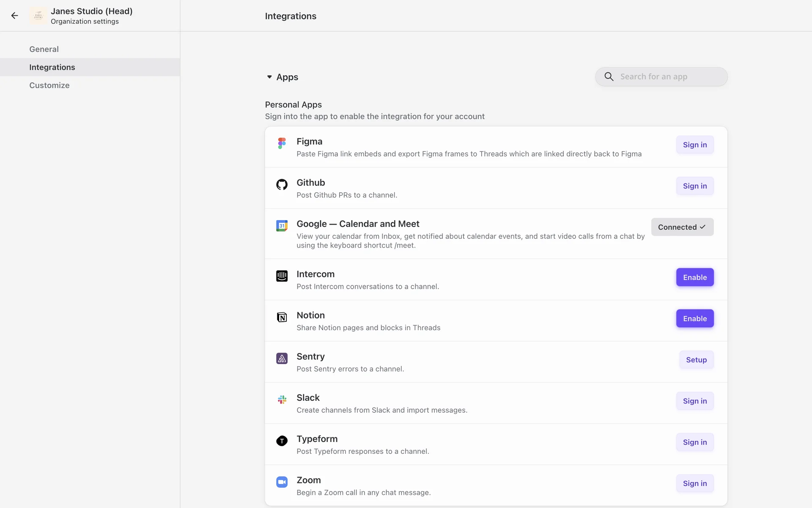Click the Intercom app icon
The image size is (812, 508).
coord(282,276)
